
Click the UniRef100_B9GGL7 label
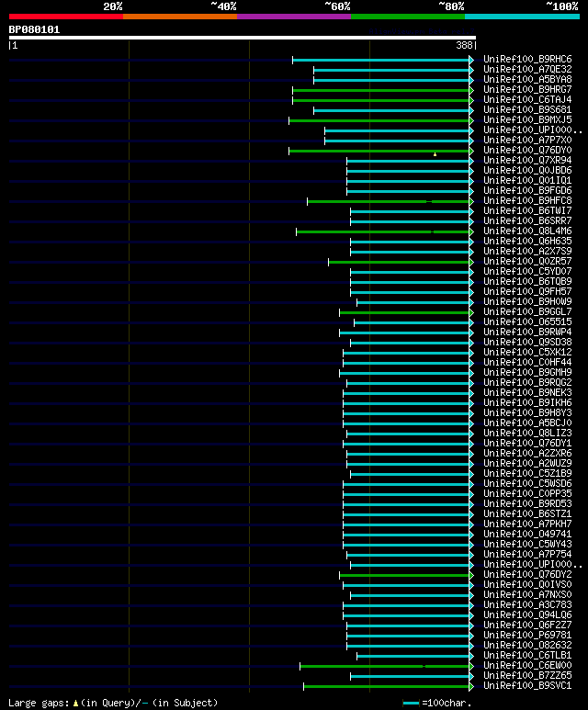[x=527, y=312]
